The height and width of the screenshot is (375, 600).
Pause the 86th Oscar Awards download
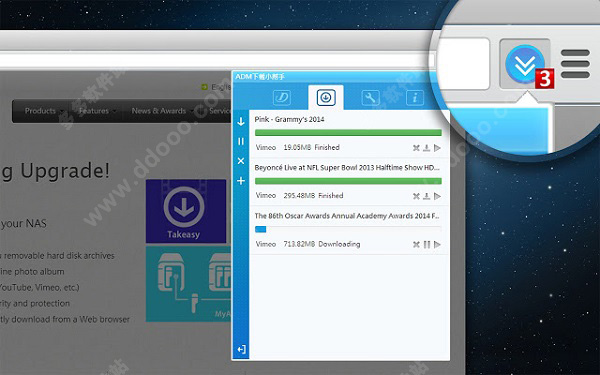tap(427, 245)
